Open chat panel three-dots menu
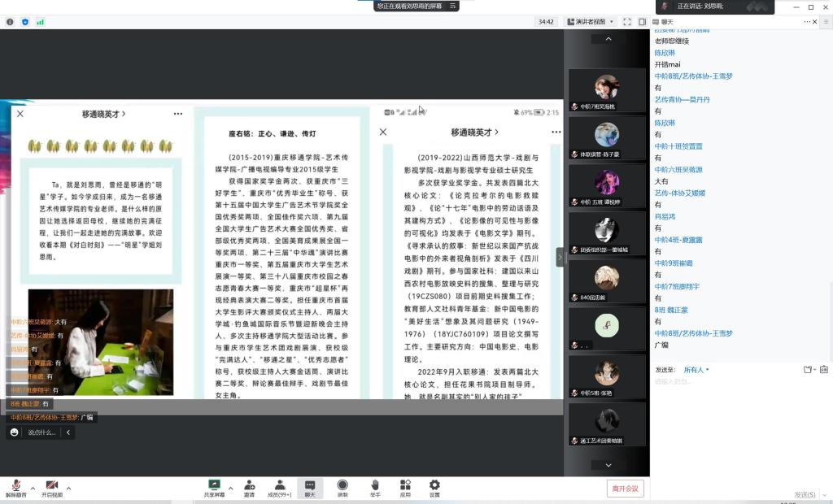The height and width of the screenshot is (504, 833). coord(807,22)
